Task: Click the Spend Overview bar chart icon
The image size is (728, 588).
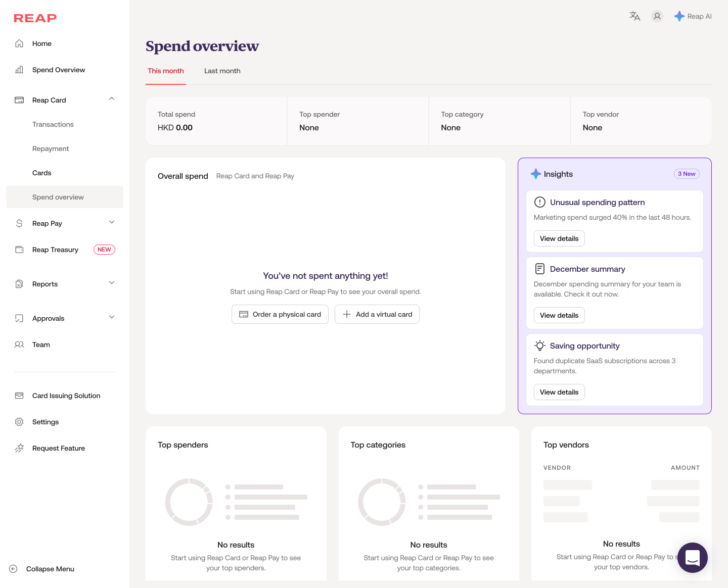Action: tap(19, 70)
